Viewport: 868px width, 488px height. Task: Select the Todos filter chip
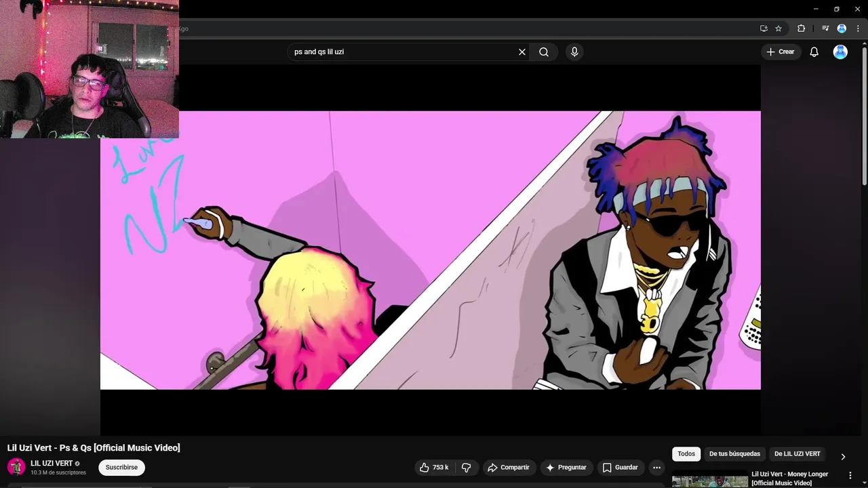click(686, 453)
